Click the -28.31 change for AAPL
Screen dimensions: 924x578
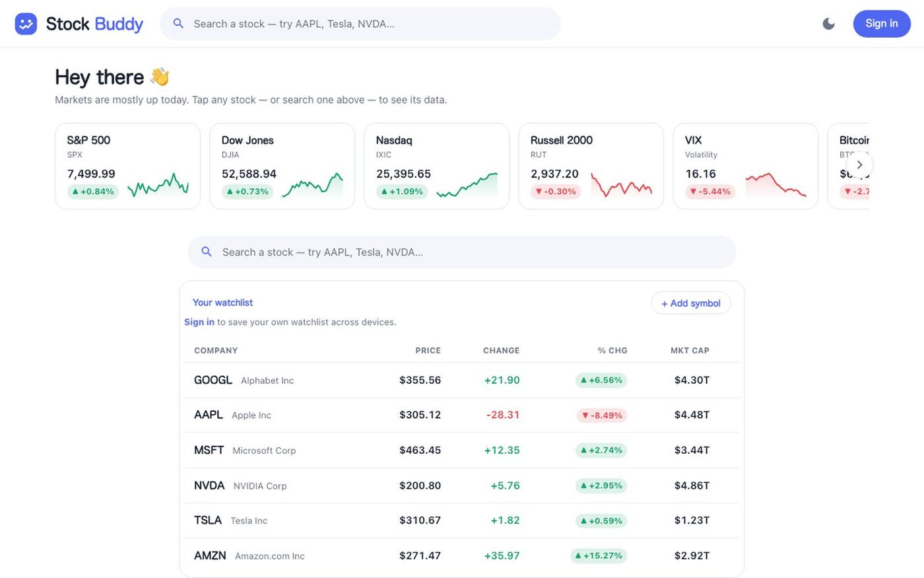[503, 415]
